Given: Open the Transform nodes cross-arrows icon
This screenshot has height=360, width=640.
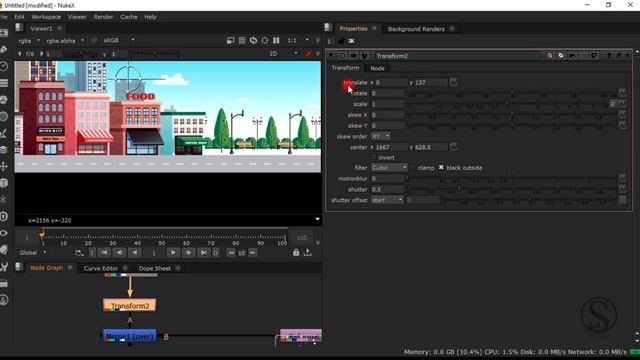Looking at the screenshot, I should [4, 166].
